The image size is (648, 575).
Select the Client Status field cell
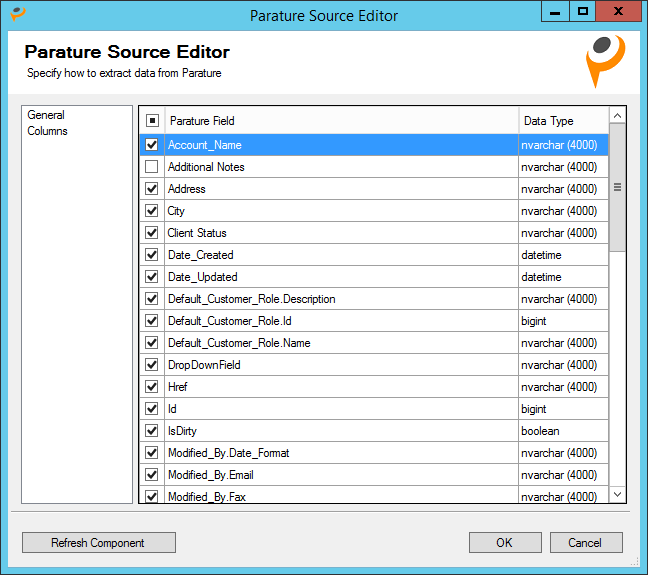pos(341,233)
